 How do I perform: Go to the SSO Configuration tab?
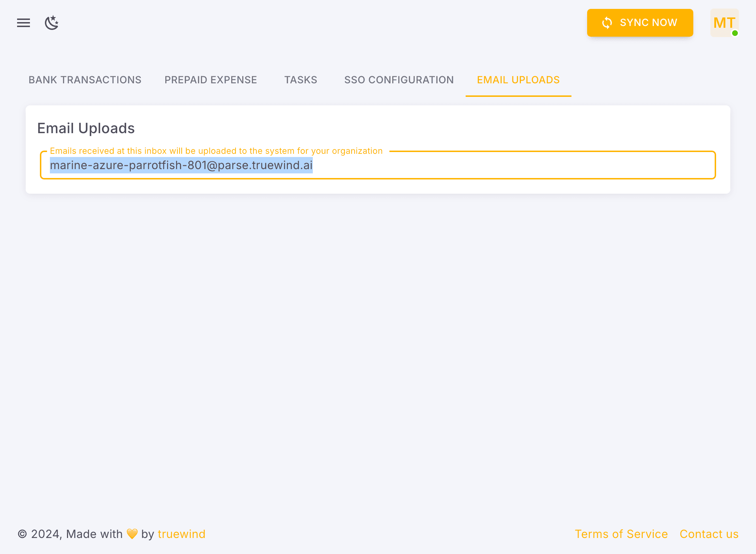pyautogui.click(x=399, y=80)
